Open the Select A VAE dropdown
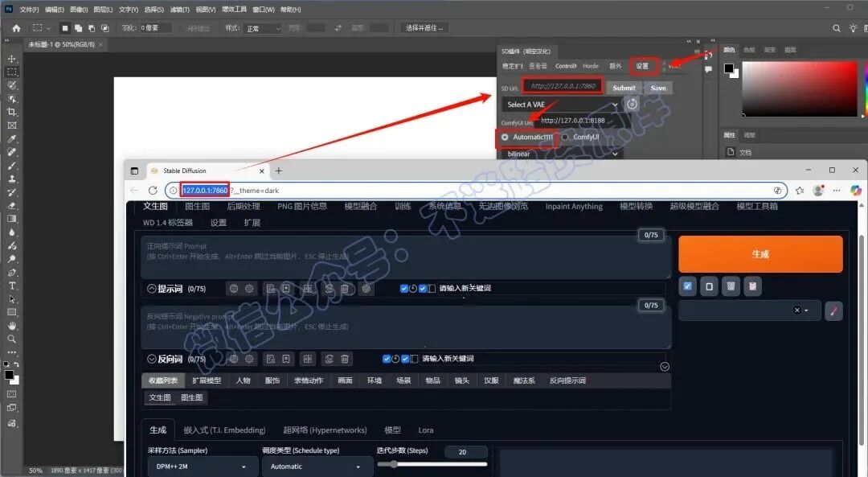The width and height of the screenshot is (868, 477). point(561,104)
